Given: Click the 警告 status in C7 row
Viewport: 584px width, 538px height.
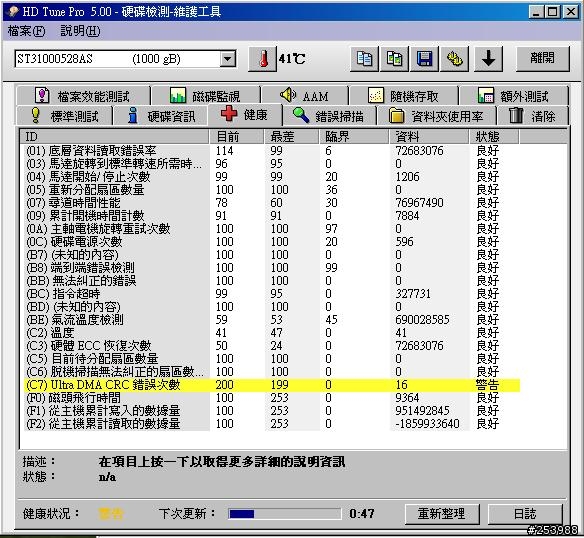Looking at the screenshot, I should 487,385.
